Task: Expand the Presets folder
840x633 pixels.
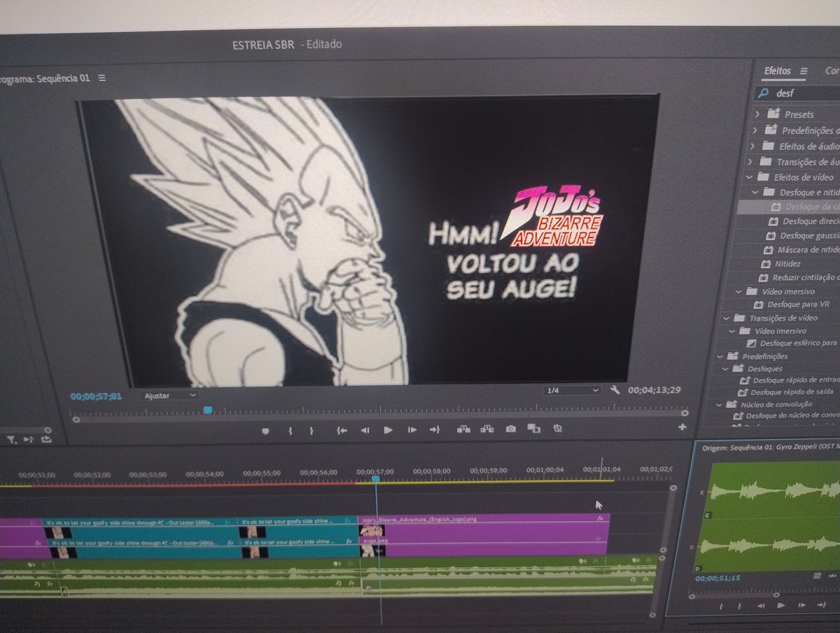Action: tap(757, 113)
